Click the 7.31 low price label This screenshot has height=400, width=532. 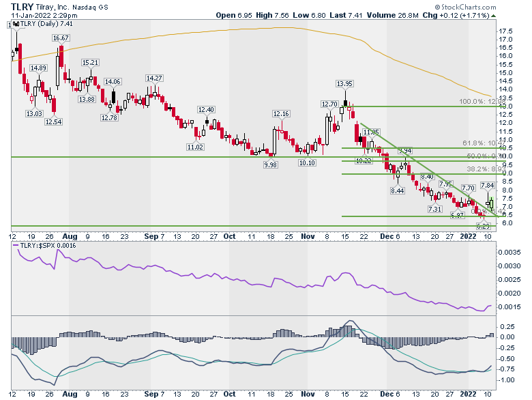(x=434, y=209)
